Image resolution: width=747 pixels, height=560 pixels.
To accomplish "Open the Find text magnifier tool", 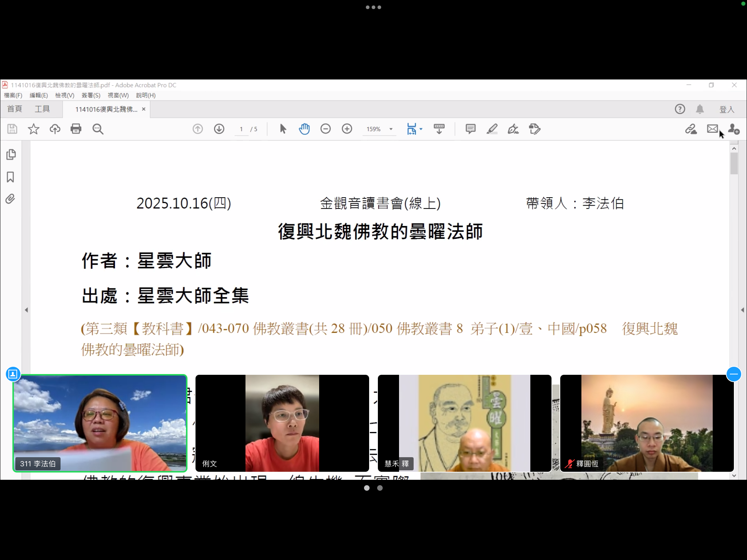I will point(98,129).
